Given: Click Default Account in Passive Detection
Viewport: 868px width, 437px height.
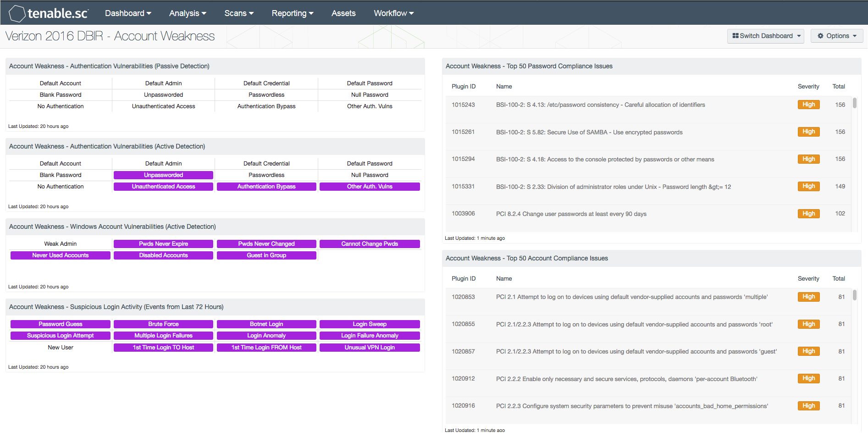Looking at the screenshot, I should pos(61,83).
